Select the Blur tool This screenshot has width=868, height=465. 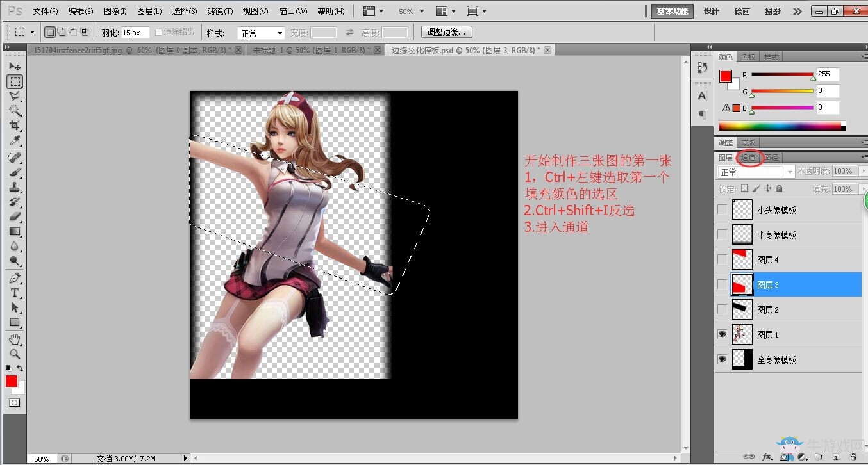tap(15, 246)
